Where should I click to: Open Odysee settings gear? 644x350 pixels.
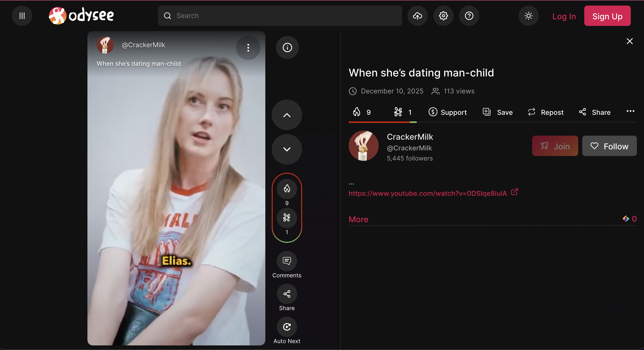(x=443, y=16)
